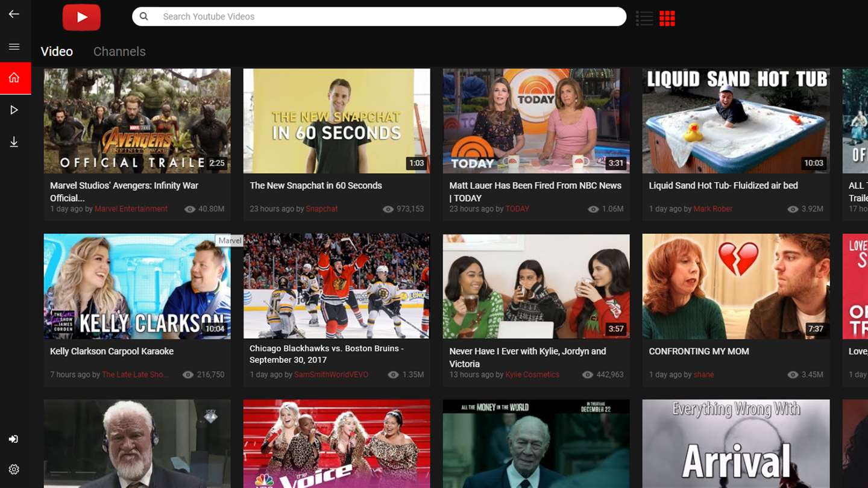Open the play icon section in the sidebar
The image size is (868, 488).
tap(14, 110)
